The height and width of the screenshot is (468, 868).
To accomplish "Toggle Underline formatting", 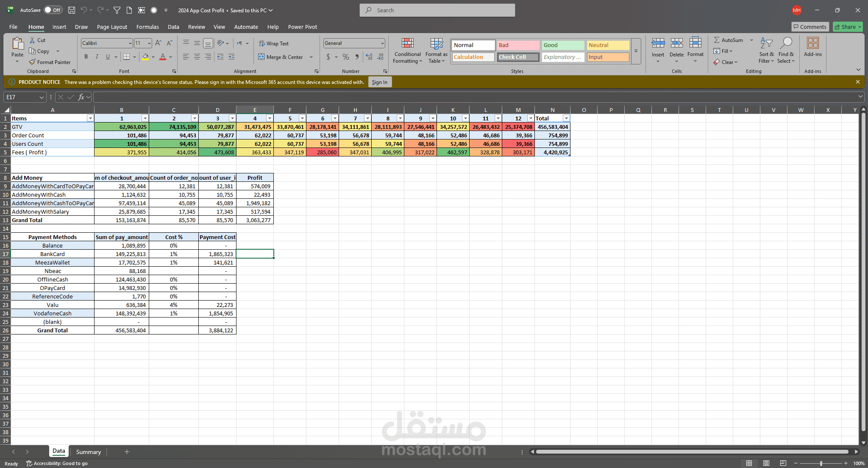I will click(108, 56).
